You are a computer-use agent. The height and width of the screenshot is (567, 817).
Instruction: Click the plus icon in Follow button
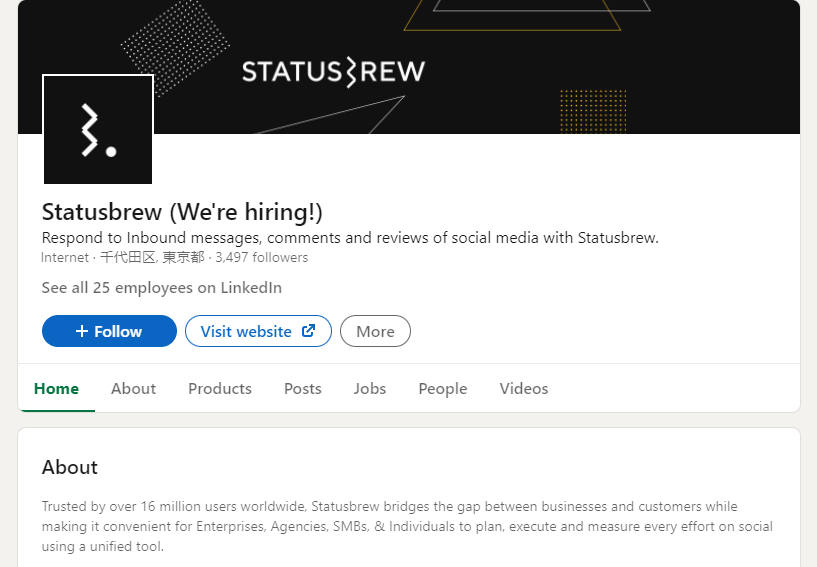(82, 331)
